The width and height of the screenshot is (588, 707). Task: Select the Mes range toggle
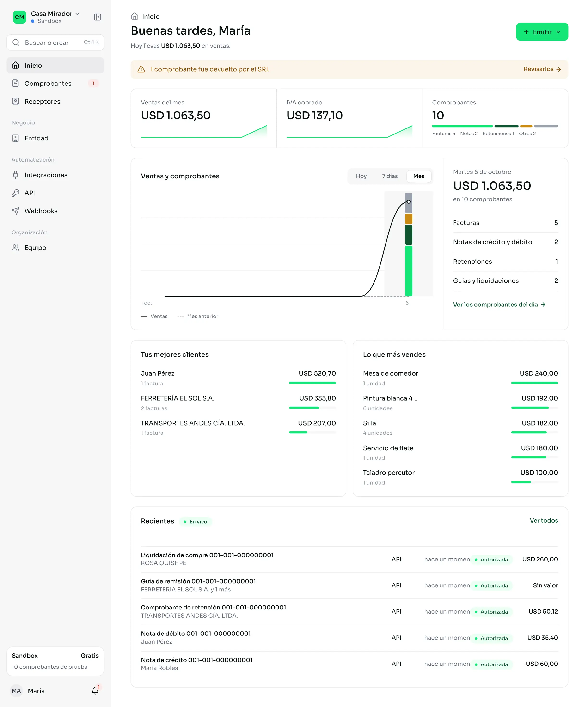coord(419,176)
